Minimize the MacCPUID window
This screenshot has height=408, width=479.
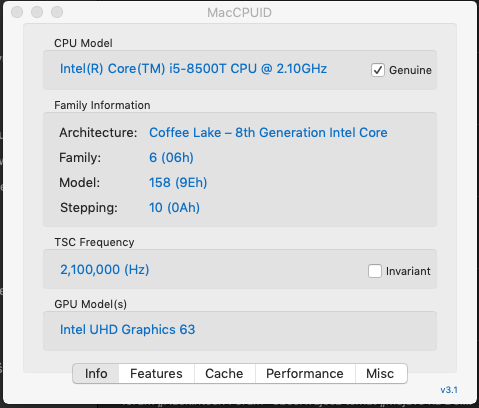point(37,12)
